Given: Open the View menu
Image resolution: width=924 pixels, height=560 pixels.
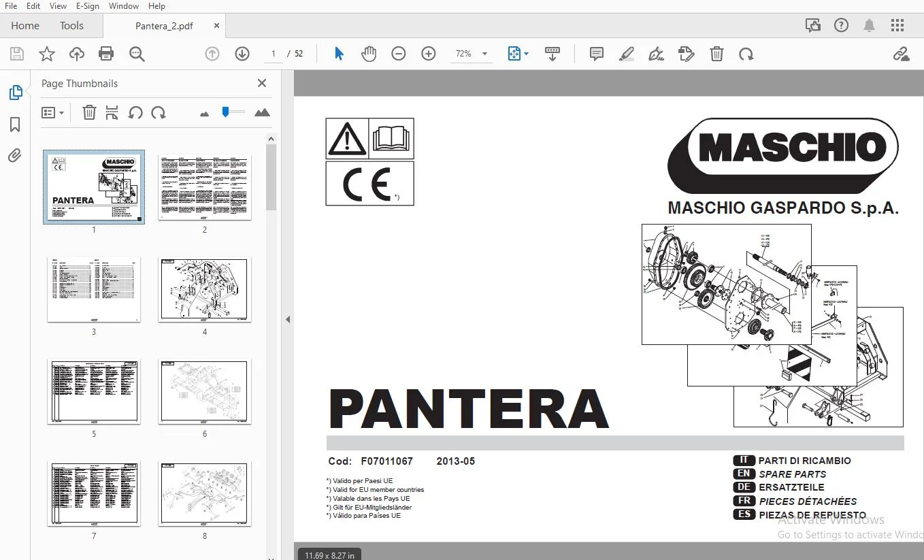Looking at the screenshot, I should tap(58, 6).
